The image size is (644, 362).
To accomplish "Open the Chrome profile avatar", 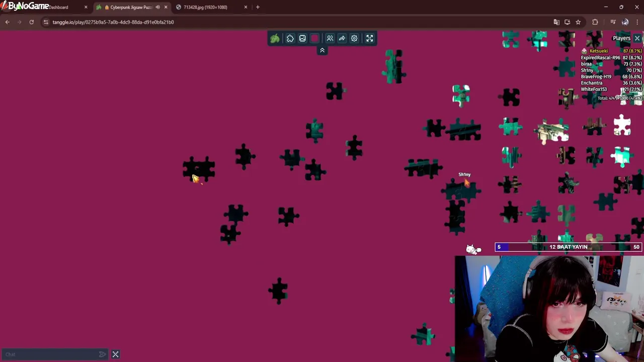I will click(625, 22).
